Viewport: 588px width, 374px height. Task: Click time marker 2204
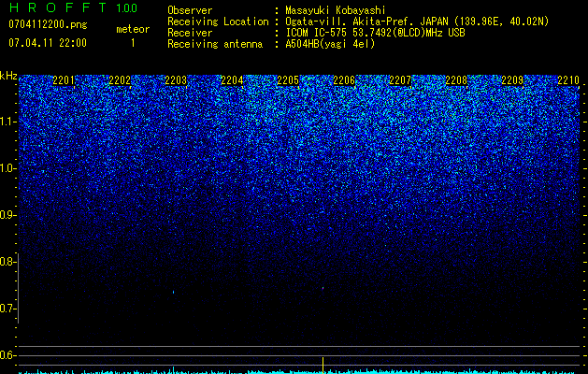[x=232, y=80]
